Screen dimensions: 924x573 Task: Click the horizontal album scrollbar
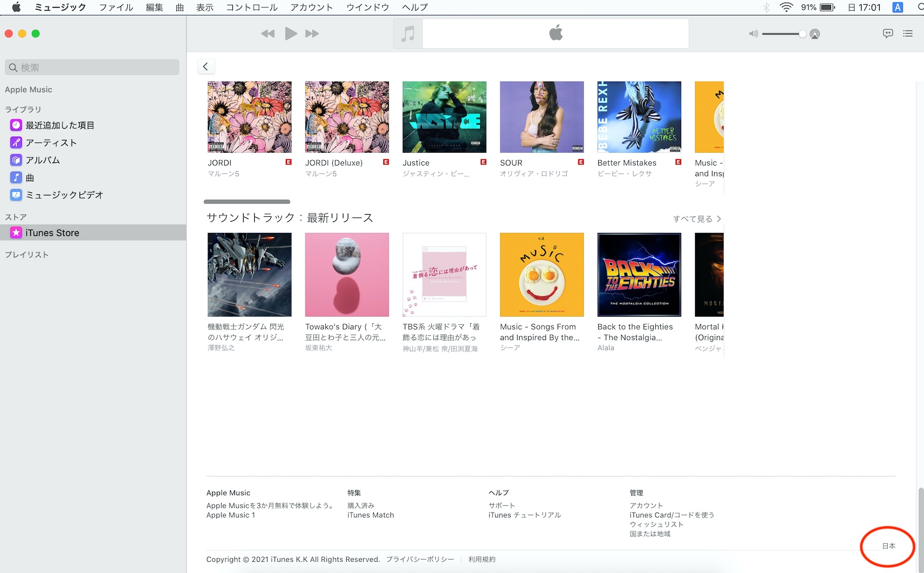(247, 202)
